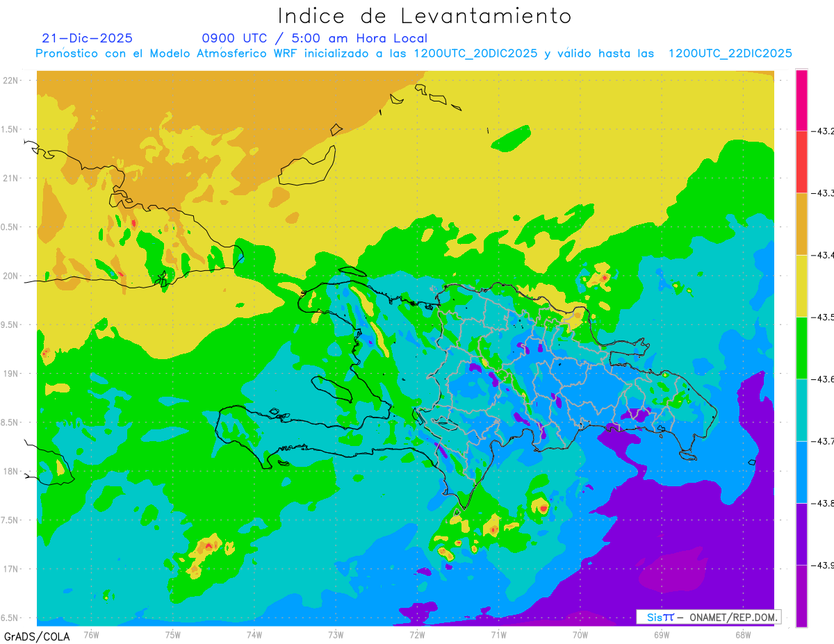Click the legend value '-43.9'

[822, 565]
